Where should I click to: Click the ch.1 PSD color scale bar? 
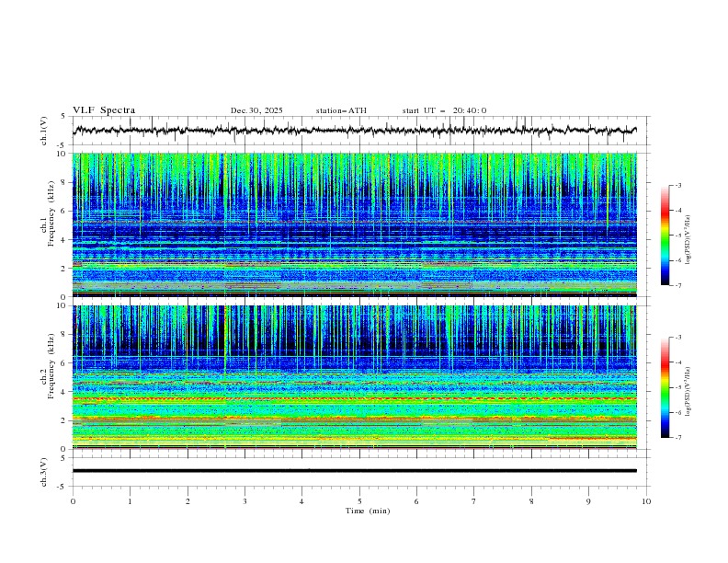(x=665, y=236)
